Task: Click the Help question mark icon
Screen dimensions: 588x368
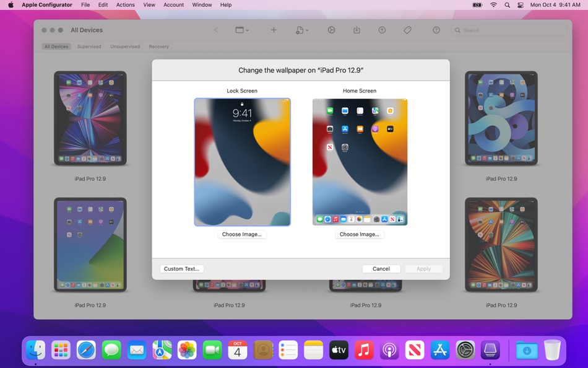Action: (x=436, y=30)
